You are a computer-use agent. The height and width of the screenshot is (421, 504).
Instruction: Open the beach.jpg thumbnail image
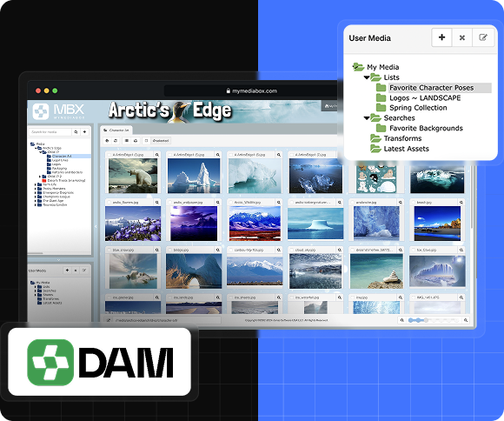click(x=437, y=224)
